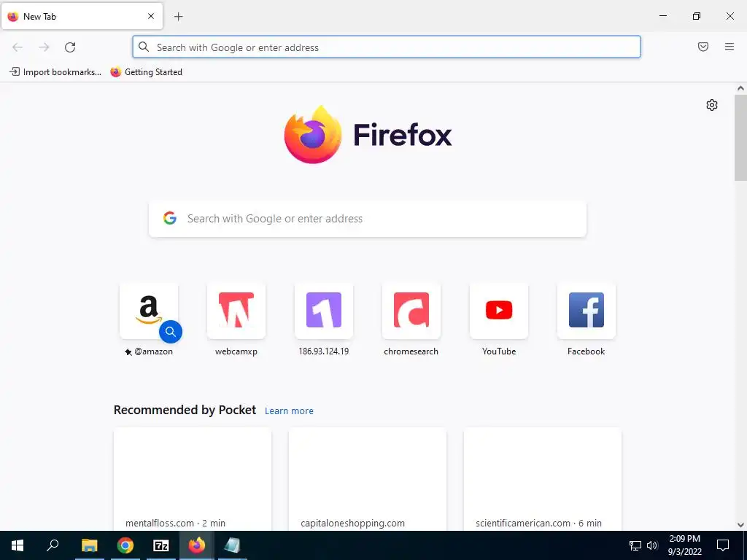Go back using the back arrow
Screen dimensions: 747x560
coord(18,47)
